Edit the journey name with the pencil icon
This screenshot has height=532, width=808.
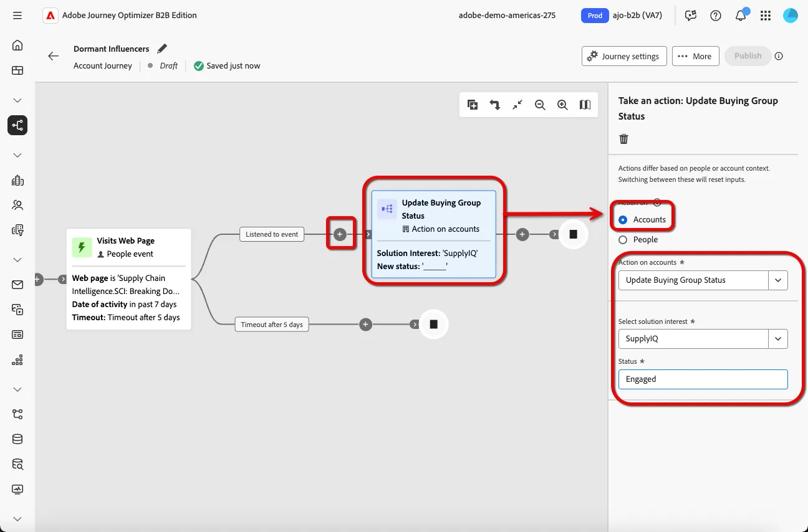[162, 49]
